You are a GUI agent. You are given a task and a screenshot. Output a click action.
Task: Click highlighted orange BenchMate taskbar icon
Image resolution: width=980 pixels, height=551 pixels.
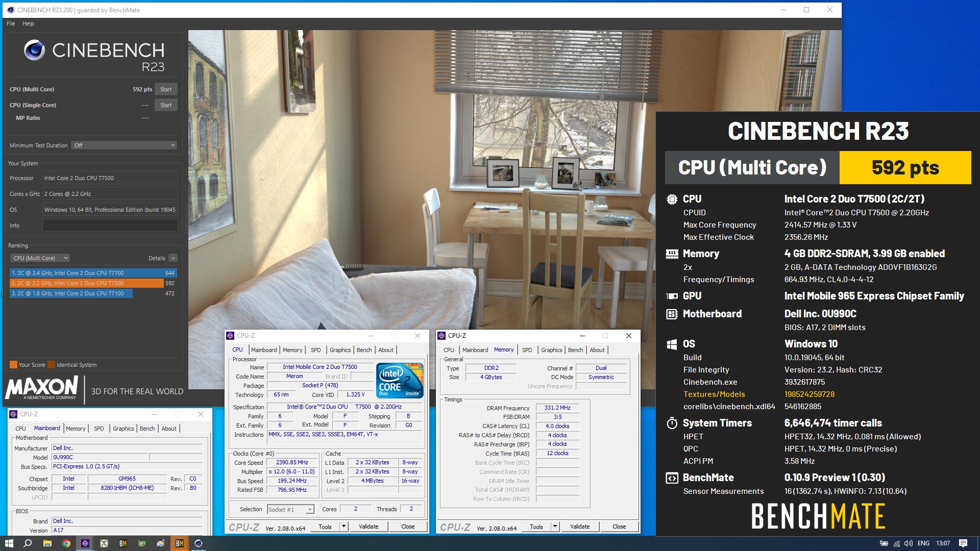(180, 543)
